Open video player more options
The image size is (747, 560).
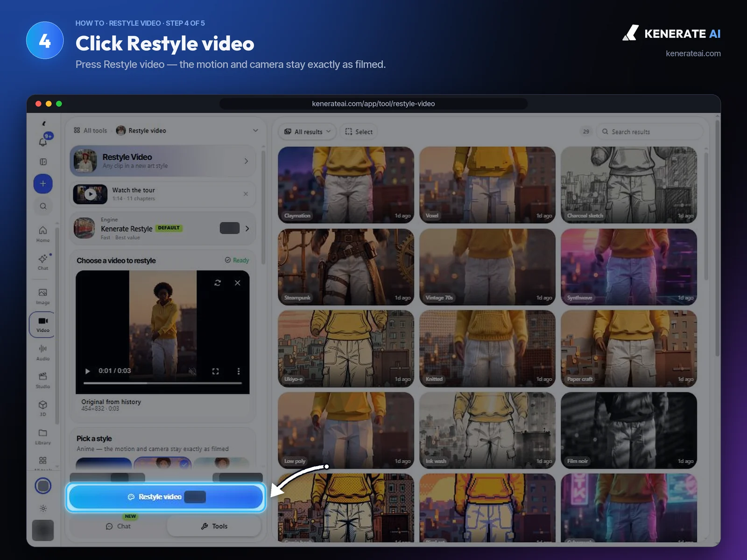point(239,371)
